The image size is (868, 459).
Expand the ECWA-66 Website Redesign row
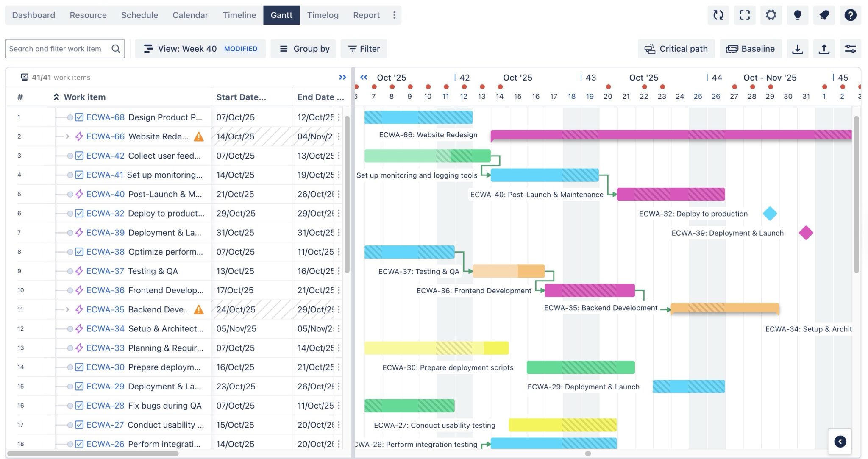click(67, 136)
